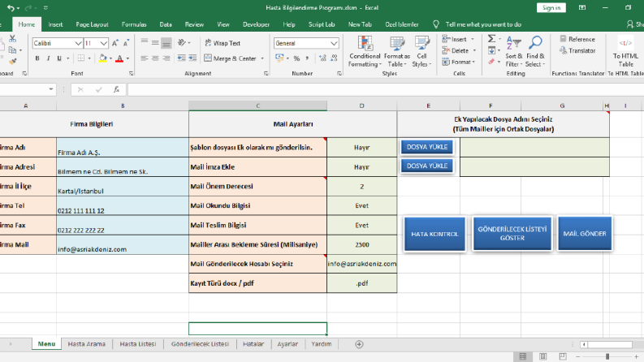Open the Formulas ribbon tab
This screenshot has width=644, height=362.
click(134, 24)
